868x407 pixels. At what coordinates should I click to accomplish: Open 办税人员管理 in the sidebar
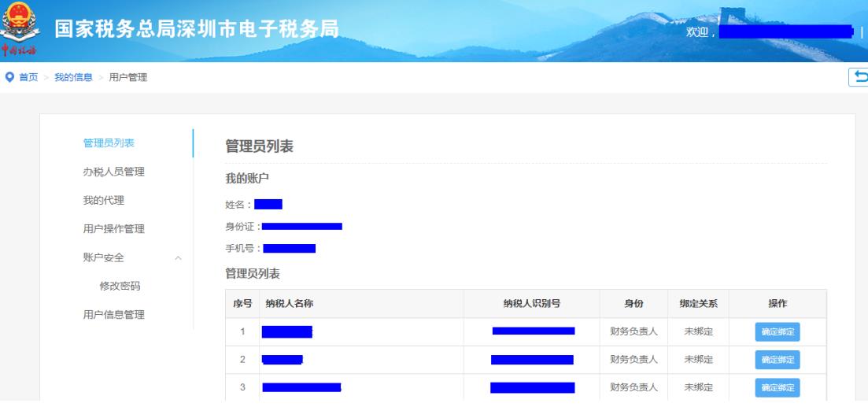click(x=113, y=172)
